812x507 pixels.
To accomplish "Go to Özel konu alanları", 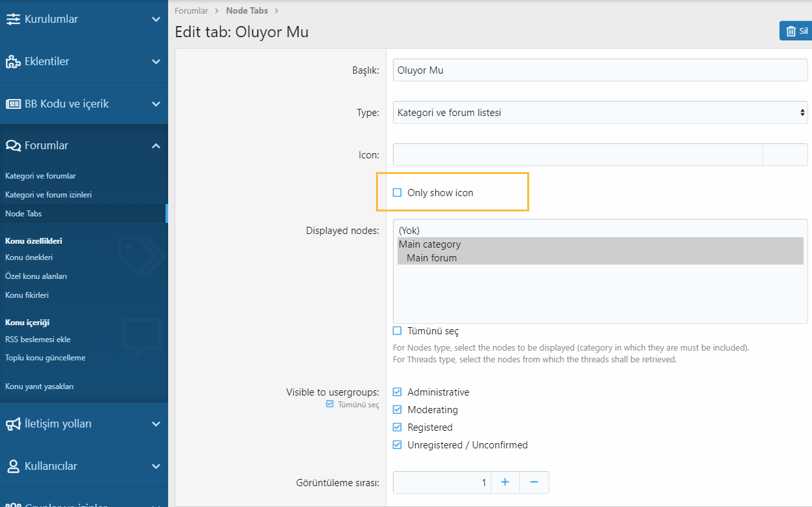I will (x=36, y=276).
